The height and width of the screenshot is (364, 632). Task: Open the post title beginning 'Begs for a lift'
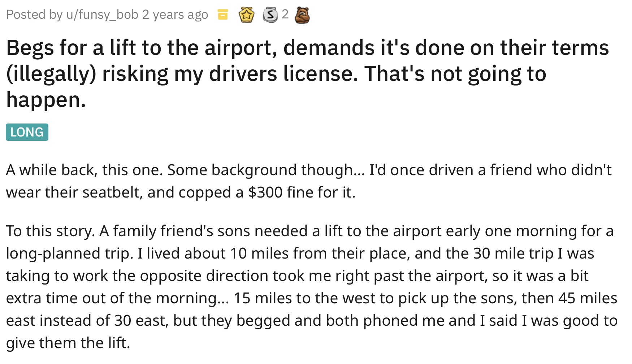[x=307, y=74]
